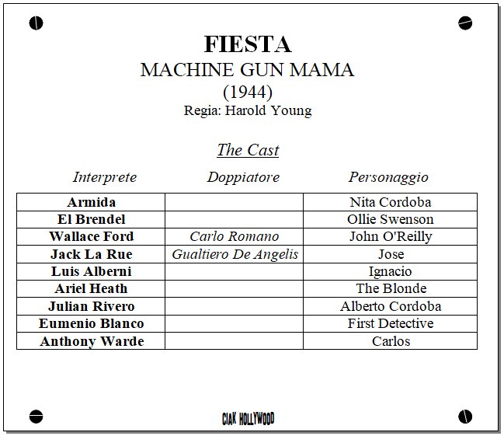The image size is (504, 436).
Task: Select the Armida actor cell
Action: (x=91, y=202)
